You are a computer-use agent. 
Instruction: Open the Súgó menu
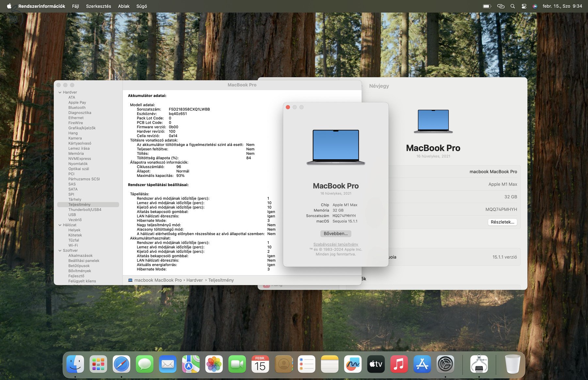click(x=142, y=6)
